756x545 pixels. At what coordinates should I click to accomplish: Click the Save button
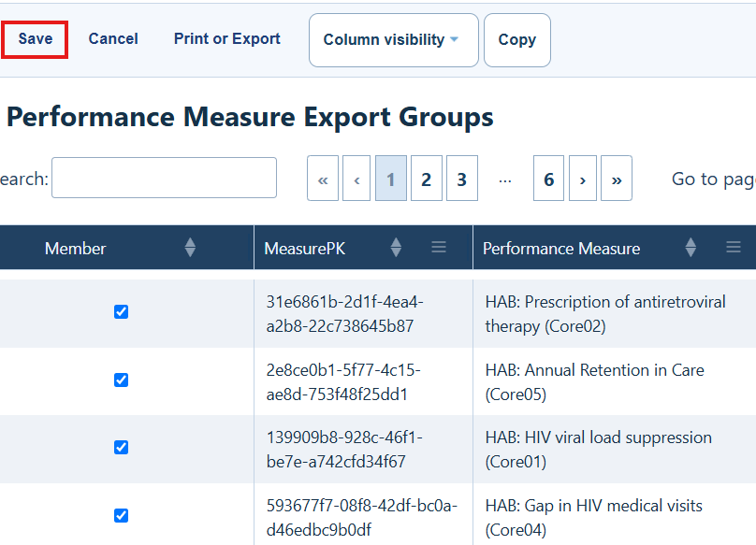pyautogui.click(x=35, y=39)
